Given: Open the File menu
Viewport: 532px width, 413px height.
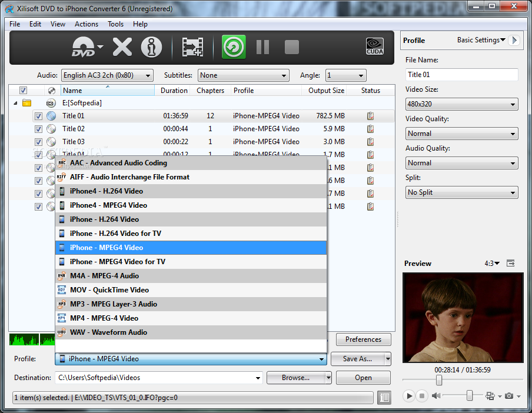Looking at the screenshot, I should point(15,24).
